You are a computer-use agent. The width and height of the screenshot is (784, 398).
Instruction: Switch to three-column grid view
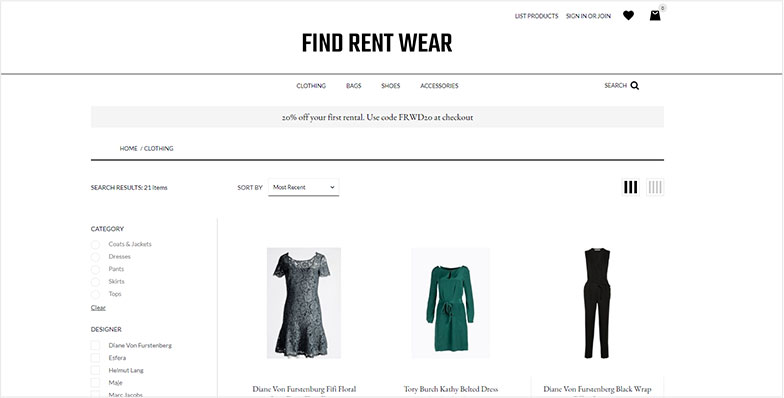[630, 187]
